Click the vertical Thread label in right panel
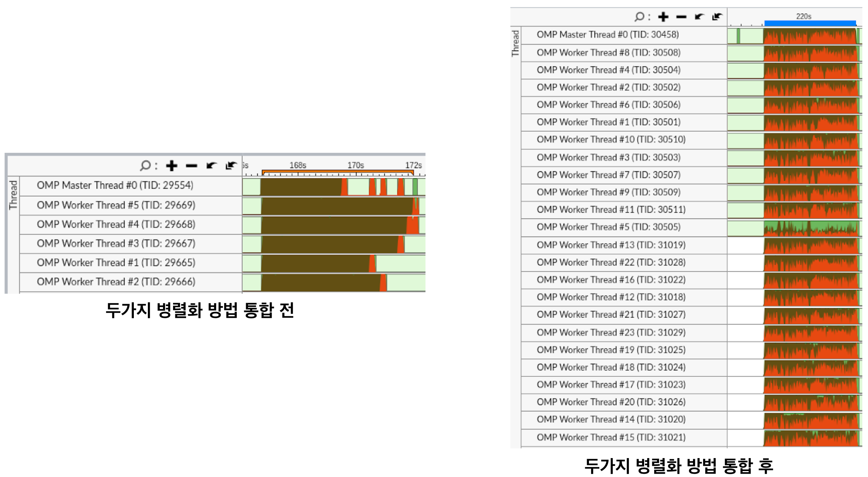This screenshot has height=477, width=868. click(x=516, y=44)
